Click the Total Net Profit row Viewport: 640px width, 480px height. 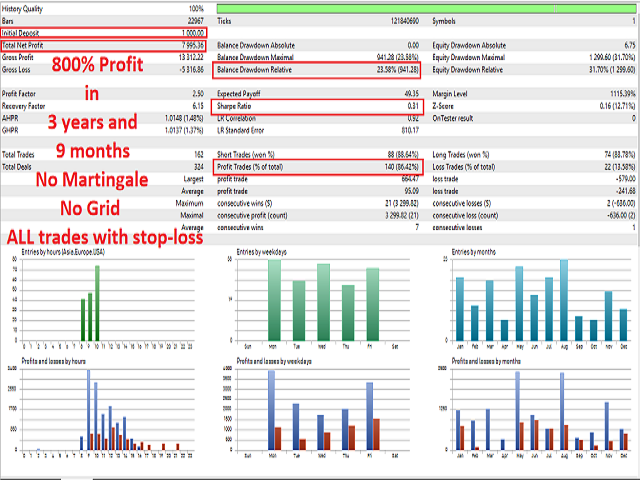coord(106,44)
